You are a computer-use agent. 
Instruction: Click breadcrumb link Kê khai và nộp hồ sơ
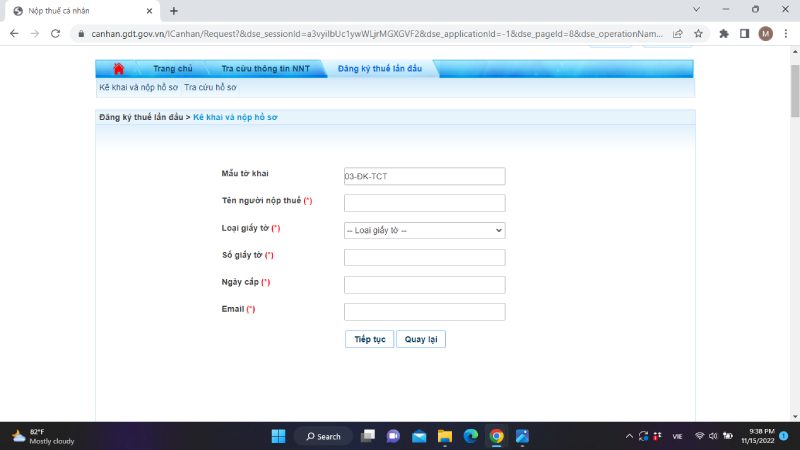point(235,117)
